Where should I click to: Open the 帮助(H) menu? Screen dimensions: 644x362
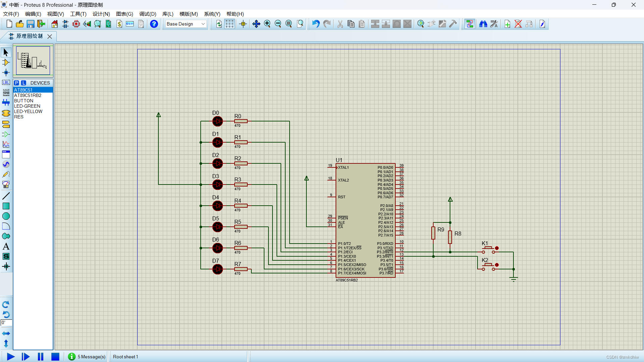pos(235,14)
